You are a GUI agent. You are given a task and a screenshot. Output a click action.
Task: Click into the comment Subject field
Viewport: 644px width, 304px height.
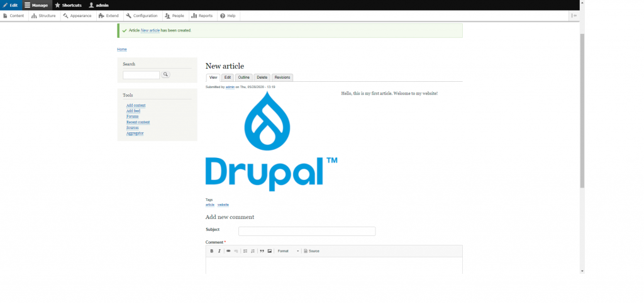pyautogui.click(x=307, y=231)
